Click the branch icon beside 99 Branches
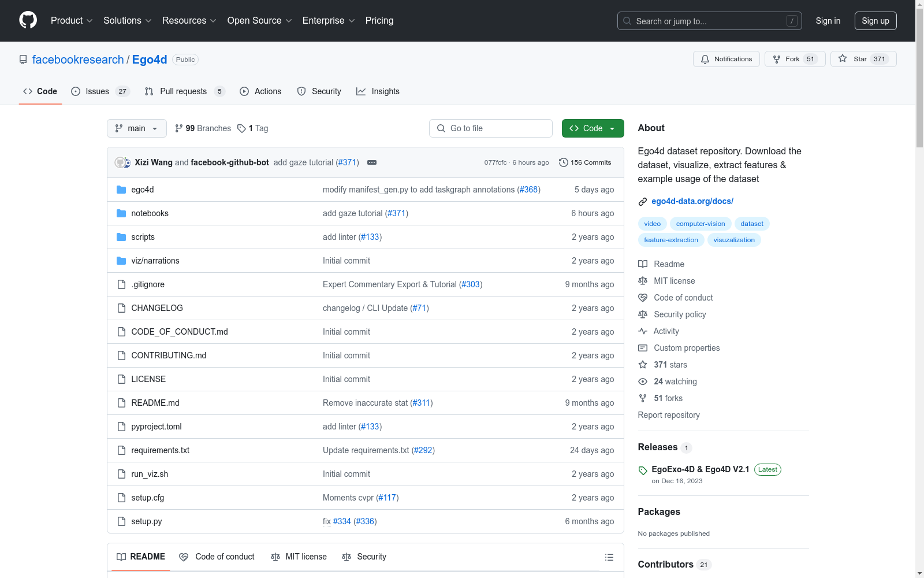The width and height of the screenshot is (924, 578). [179, 128]
